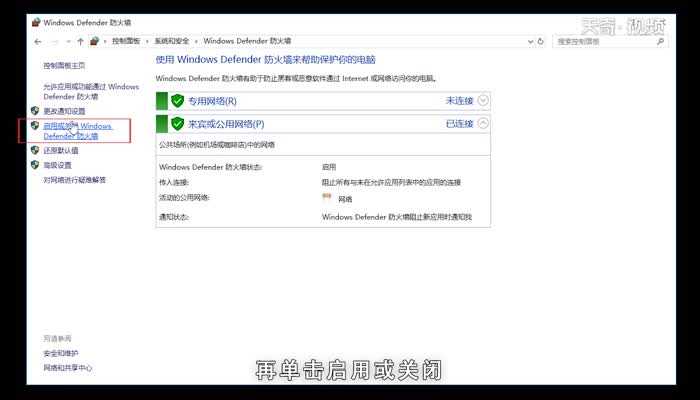700x400 pixels.
Task: Click 控制面板 in the breadcrumb
Action: click(x=126, y=41)
